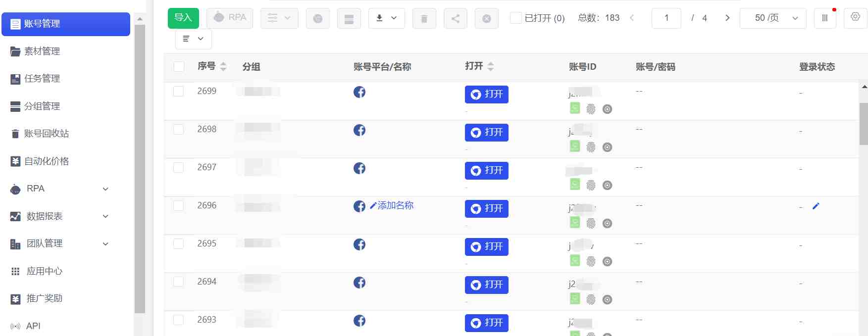Open the download export dropdown in the toolbar

point(387,18)
